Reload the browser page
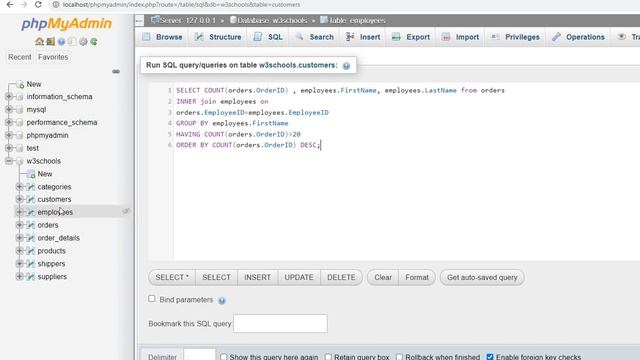Screen dimensions: 640x360 point(38,4)
